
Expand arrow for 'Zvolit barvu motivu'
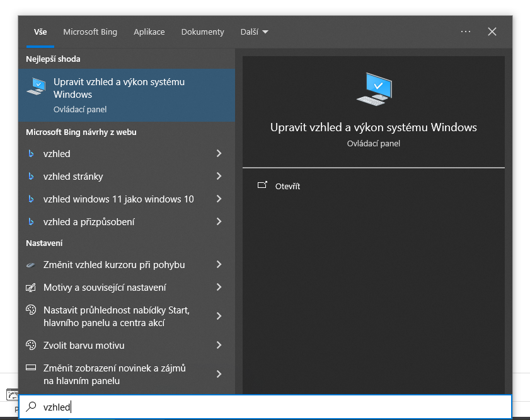pos(219,345)
